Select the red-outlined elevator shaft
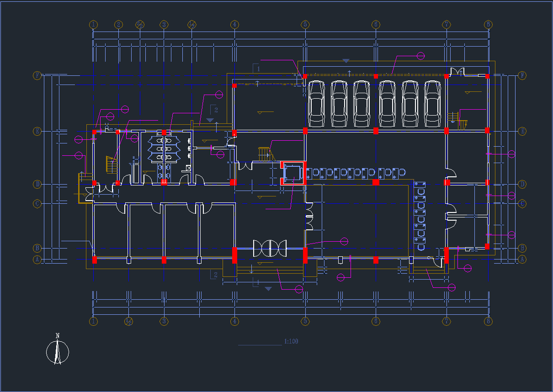The width and height of the screenshot is (553, 392). 292,173
